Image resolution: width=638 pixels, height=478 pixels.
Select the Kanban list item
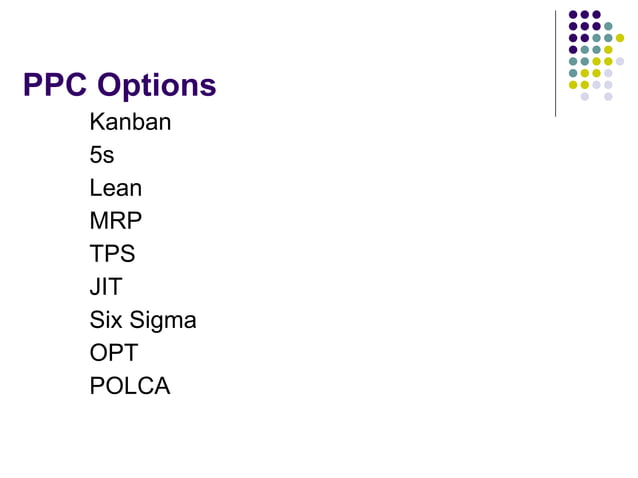tap(130, 122)
